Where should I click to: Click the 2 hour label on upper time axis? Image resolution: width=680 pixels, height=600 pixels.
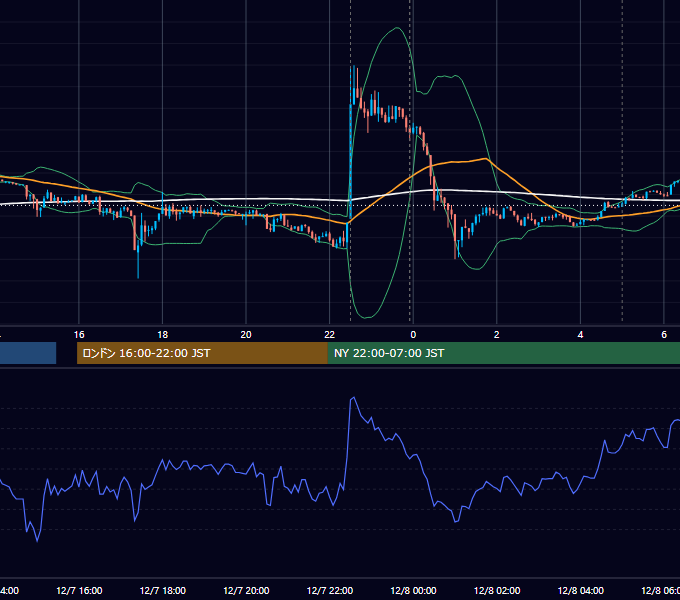coord(497,335)
